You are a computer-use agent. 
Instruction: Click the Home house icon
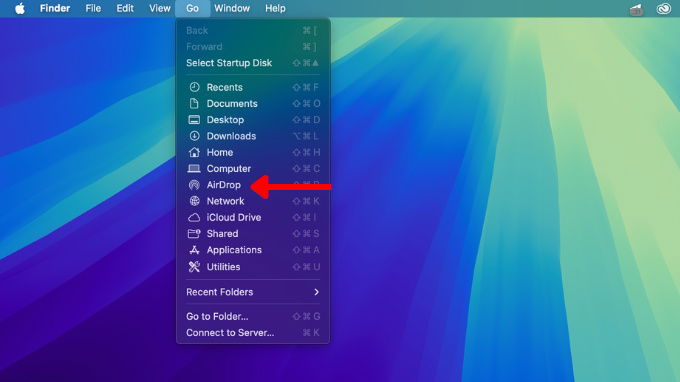point(194,152)
